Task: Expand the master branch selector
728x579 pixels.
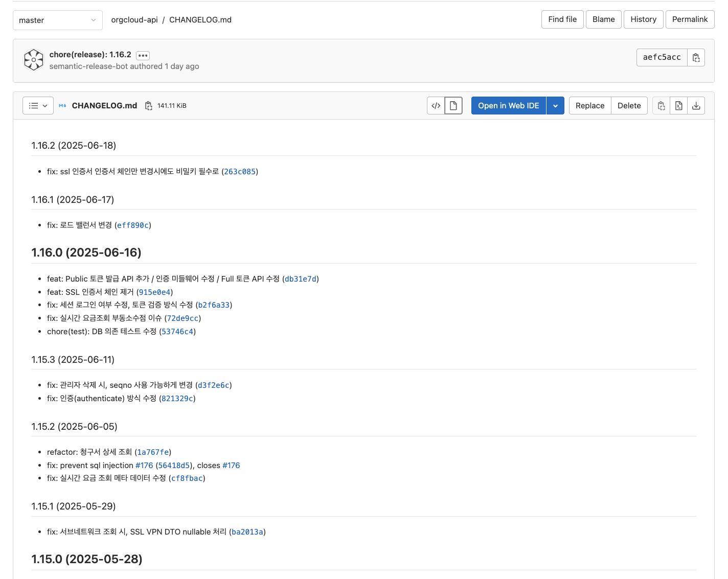Action: [57, 20]
